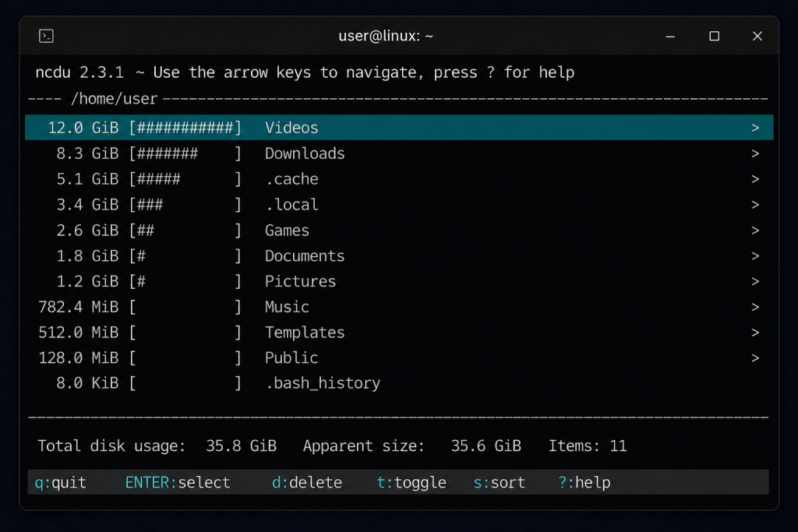This screenshot has height=532, width=798.
Task: Select the Games directory entry
Action: pyautogui.click(x=399, y=230)
